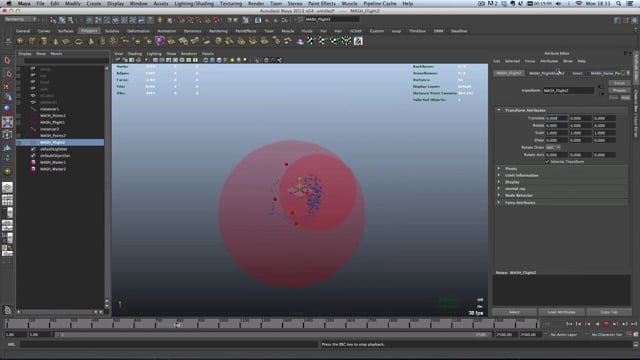The width and height of the screenshot is (640, 360).
Task: Click the polygon torus shelf icon
Action: pyautogui.click(x=78, y=41)
